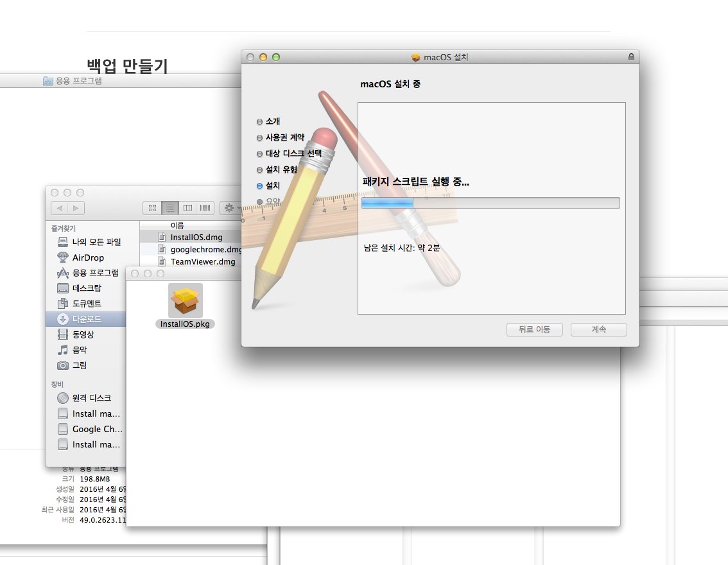Viewport: 728px width, 565px height.
Task: Click the lock icon in installer title bar
Action: pos(631,57)
